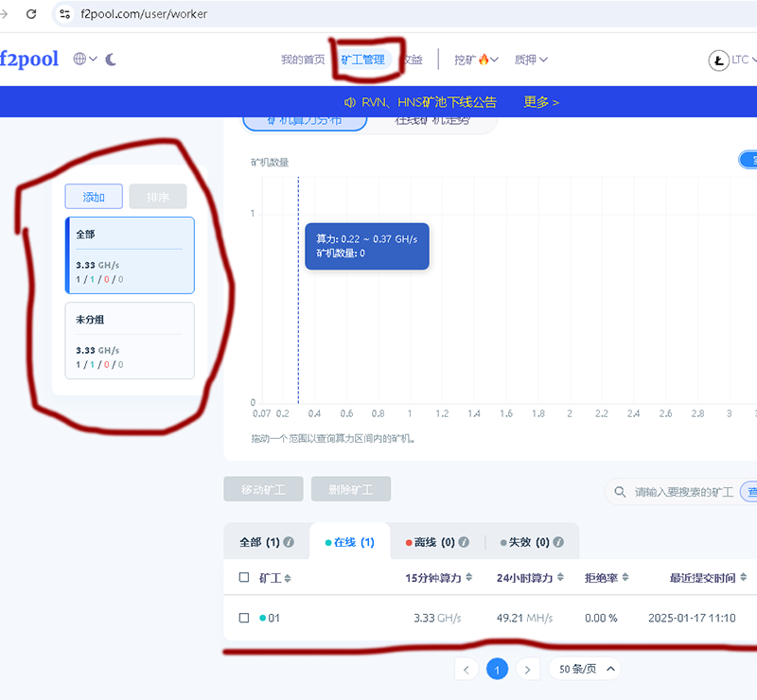Image resolution: width=757 pixels, height=700 pixels.
Task: Click the browser reload icon
Action: click(x=31, y=14)
